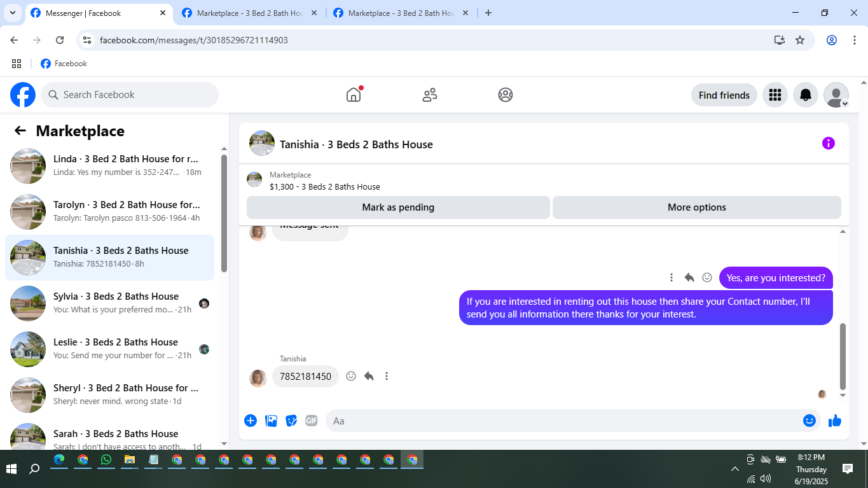Click the install app icon in address bar
The width and height of the screenshot is (868, 488).
point(780,40)
